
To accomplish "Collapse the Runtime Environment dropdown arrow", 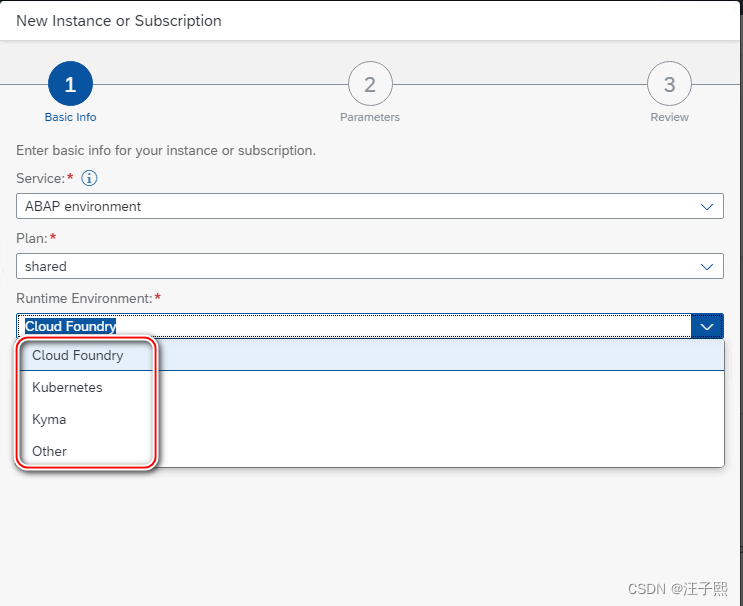I will (x=707, y=326).
